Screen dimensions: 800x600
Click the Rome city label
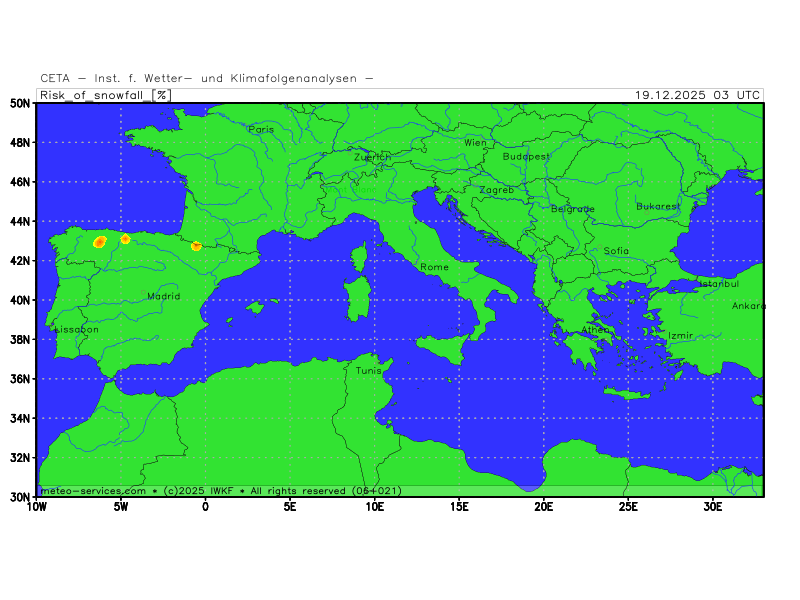(x=434, y=267)
